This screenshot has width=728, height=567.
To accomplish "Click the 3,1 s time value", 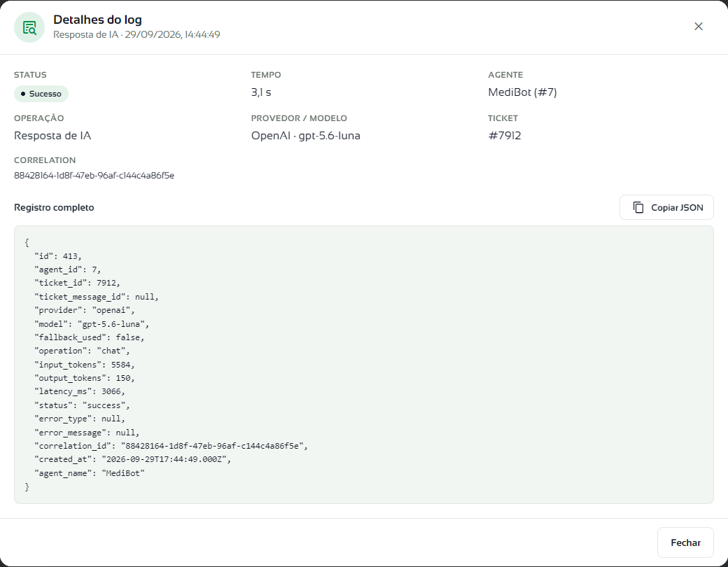I will tap(261, 92).
